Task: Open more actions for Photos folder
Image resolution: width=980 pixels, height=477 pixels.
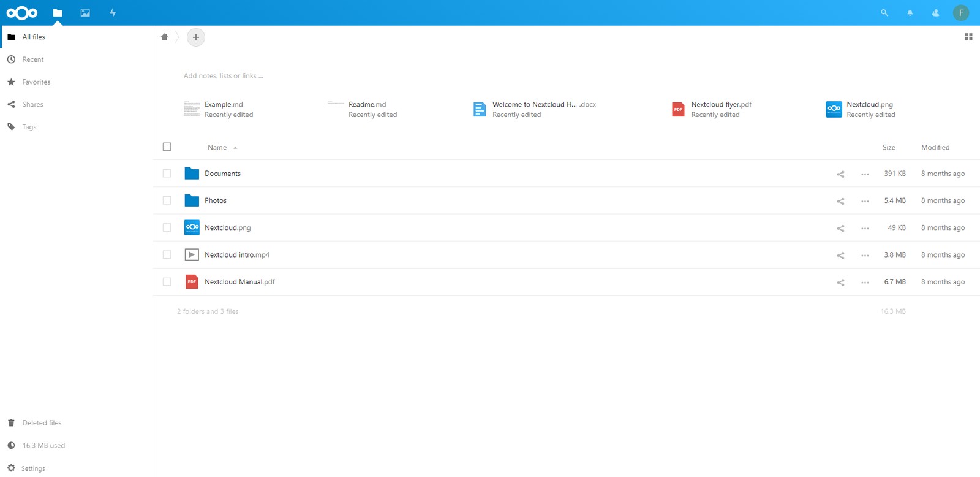Action: click(x=865, y=201)
